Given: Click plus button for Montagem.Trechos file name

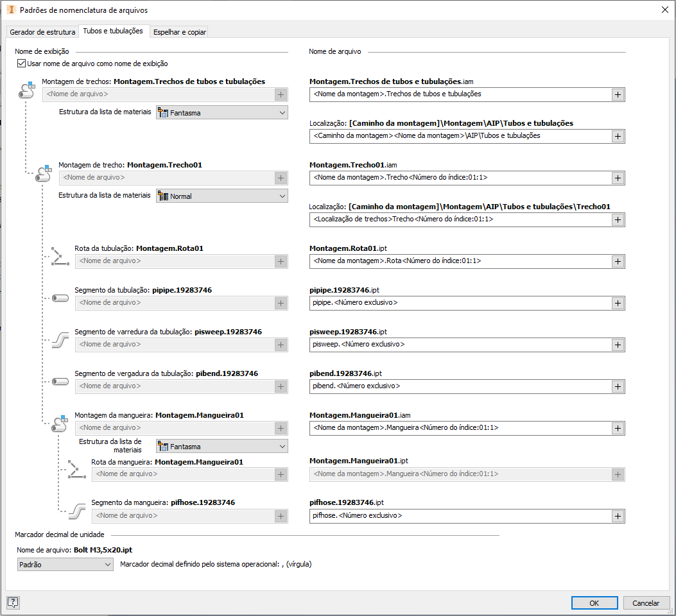Looking at the screenshot, I should click(x=618, y=94).
